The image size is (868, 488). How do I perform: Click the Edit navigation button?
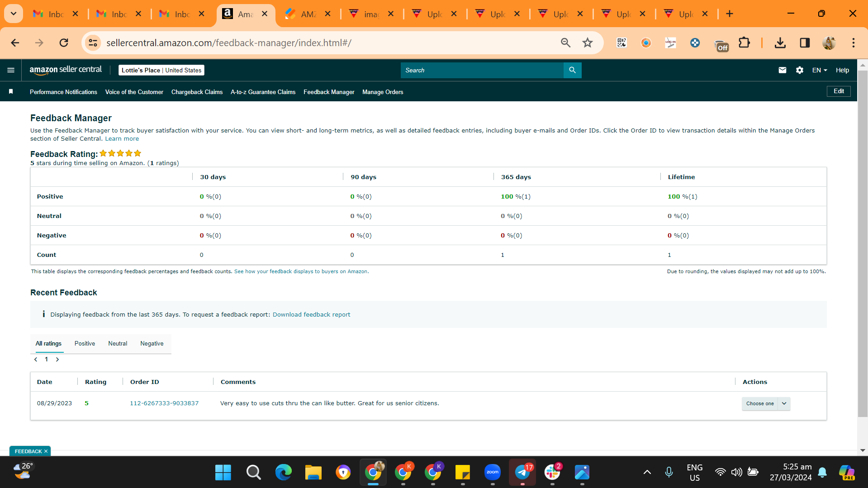[839, 91]
